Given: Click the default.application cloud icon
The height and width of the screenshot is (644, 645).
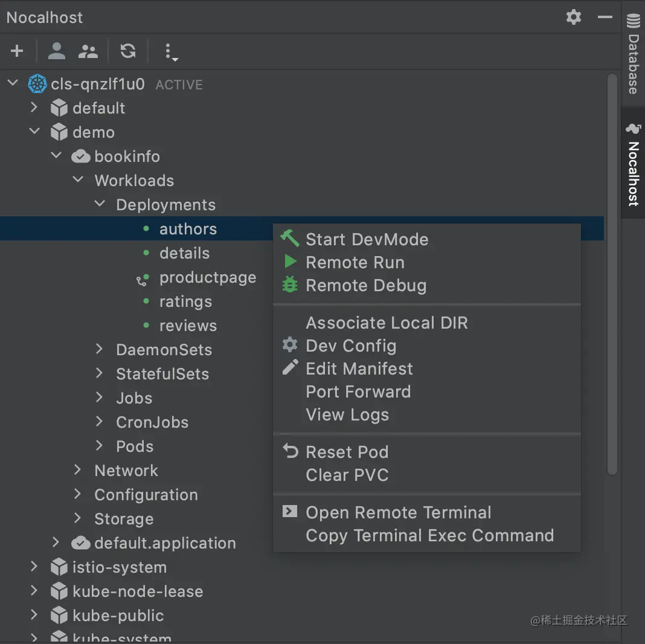Looking at the screenshot, I should (x=81, y=543).
